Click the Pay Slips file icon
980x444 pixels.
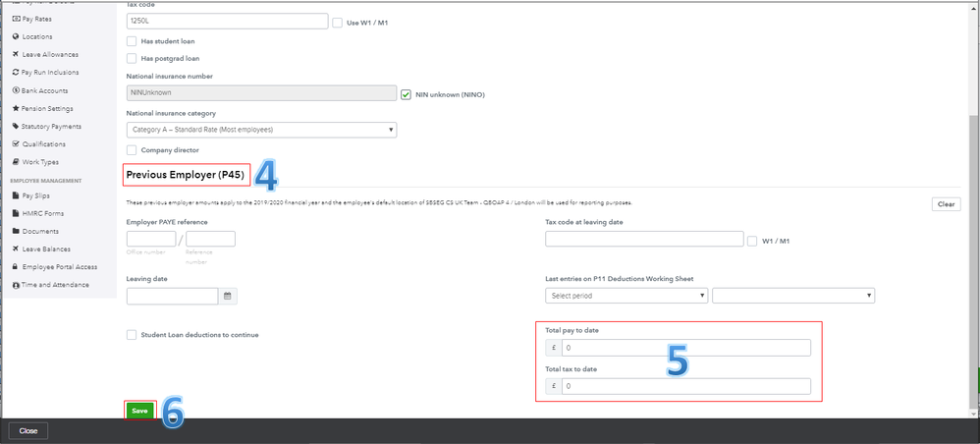17,195
